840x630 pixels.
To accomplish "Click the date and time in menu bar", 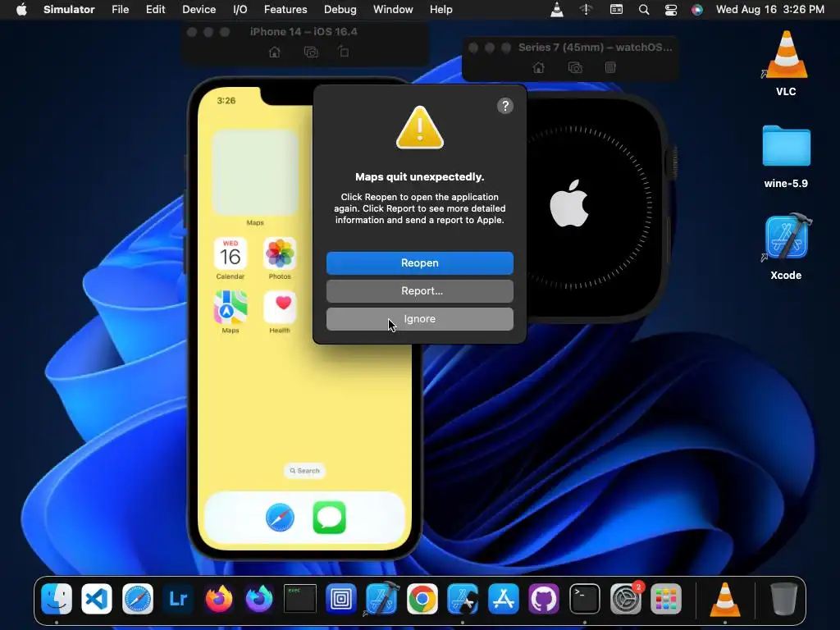I will click(x=769, y=10).
